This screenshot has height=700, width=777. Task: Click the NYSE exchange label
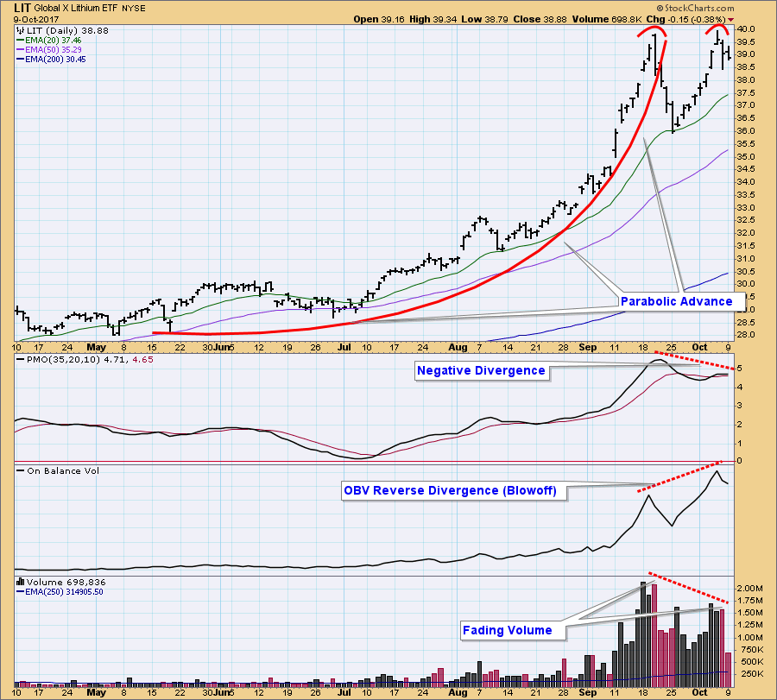point(134,9)
